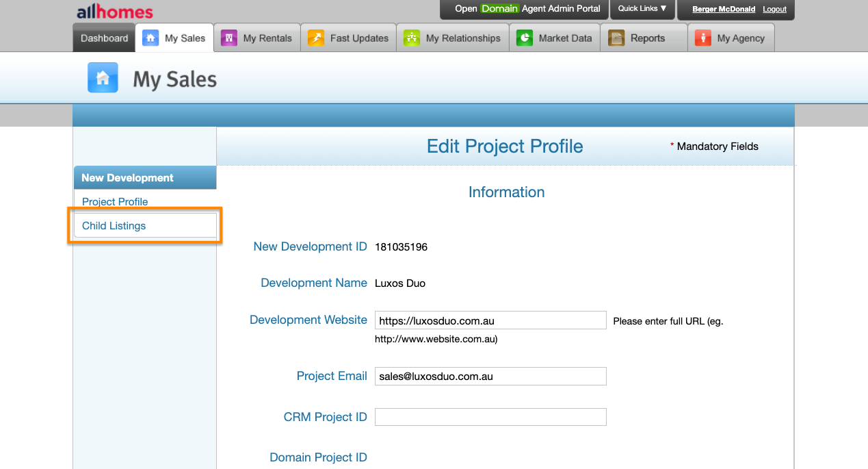Click the brown Reports icon
The height and width of the screenshot is (469, 868).
(x=616, y=38)
